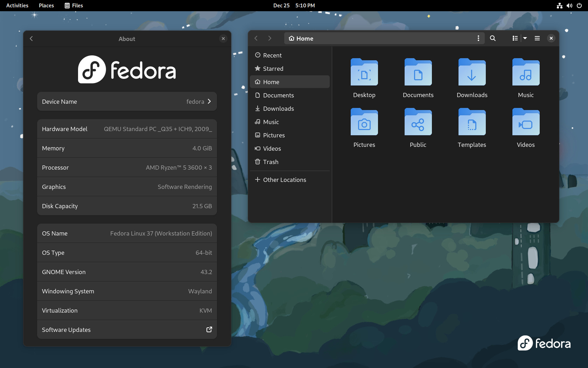Open the Files app menu in top bar
This screenshot has height=368, width=588.
pos(74,6)
